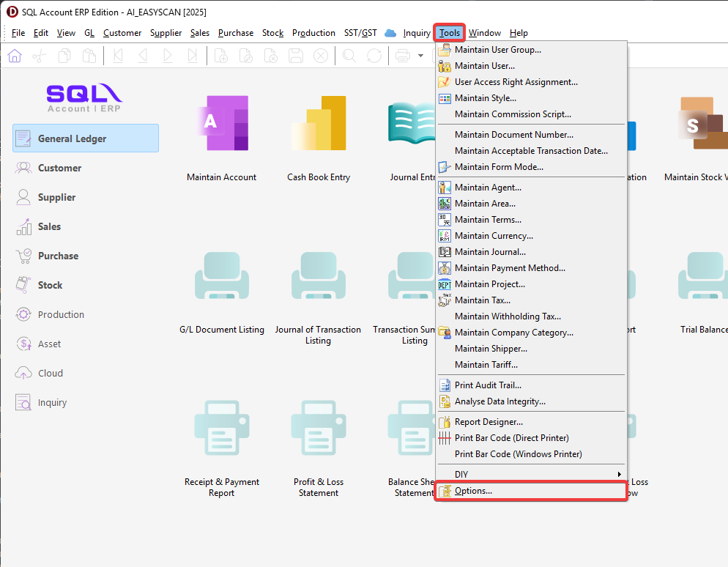Open the Maintain Account icon
The height and width of the screenshot is (567, 728).
(221, 123)
